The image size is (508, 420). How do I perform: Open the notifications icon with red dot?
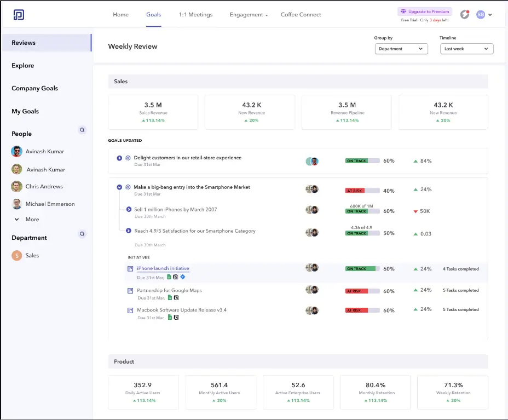click(x=465, y=15)
